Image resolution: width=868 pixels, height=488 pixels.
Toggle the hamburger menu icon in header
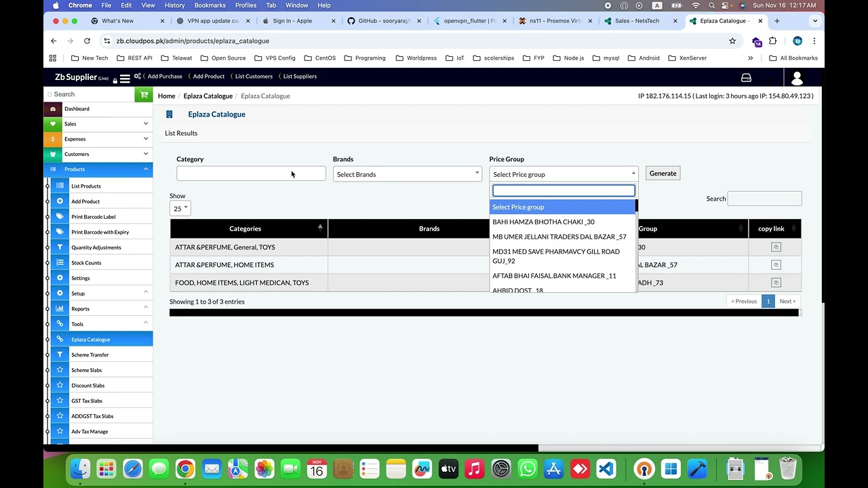pos(125,79)
